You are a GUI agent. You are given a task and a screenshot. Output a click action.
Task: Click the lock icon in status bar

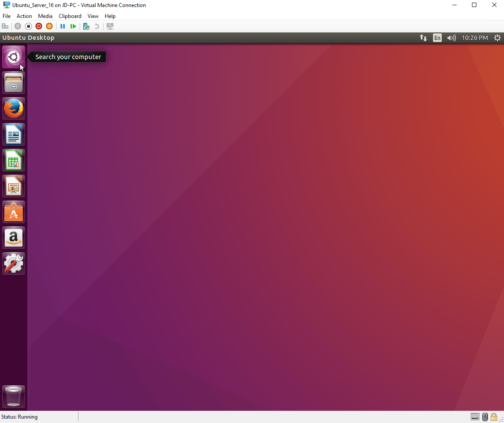pyautogui.click(x=494, y=417)
